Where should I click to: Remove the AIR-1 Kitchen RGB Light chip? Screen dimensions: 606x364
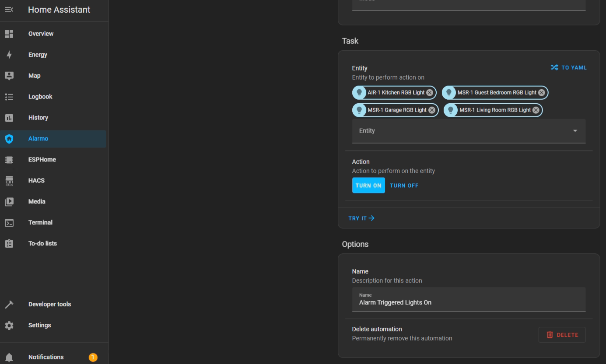tap(430, 93)
